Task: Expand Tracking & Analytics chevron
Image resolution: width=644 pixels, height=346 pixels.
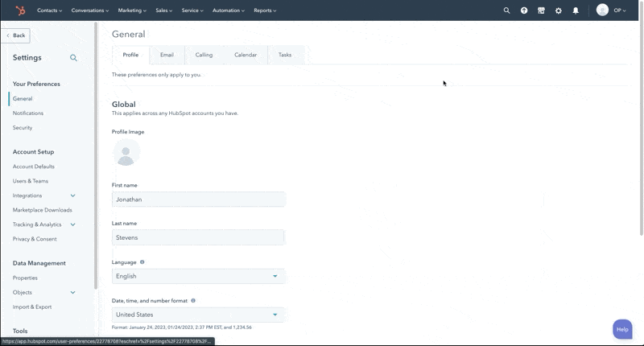Action: click(72, 224)
